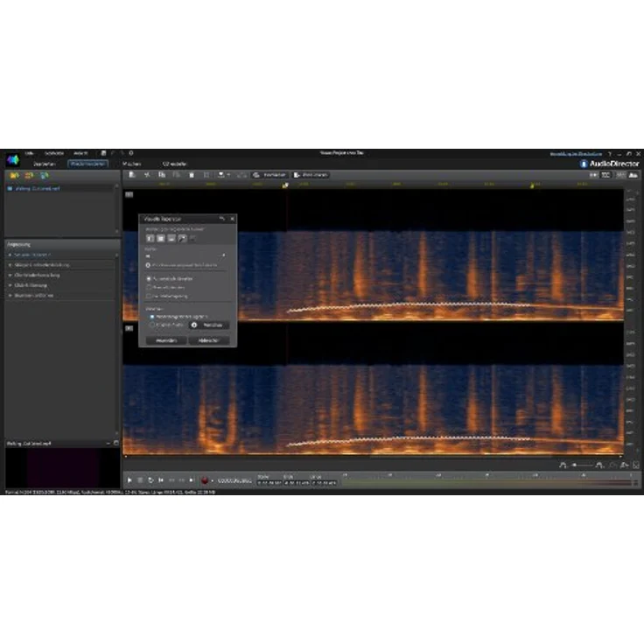The height and width of the screenshot is (644, 644).
Task: Open dropdown arrow next to Record button
Action: (x=213, y=480)
